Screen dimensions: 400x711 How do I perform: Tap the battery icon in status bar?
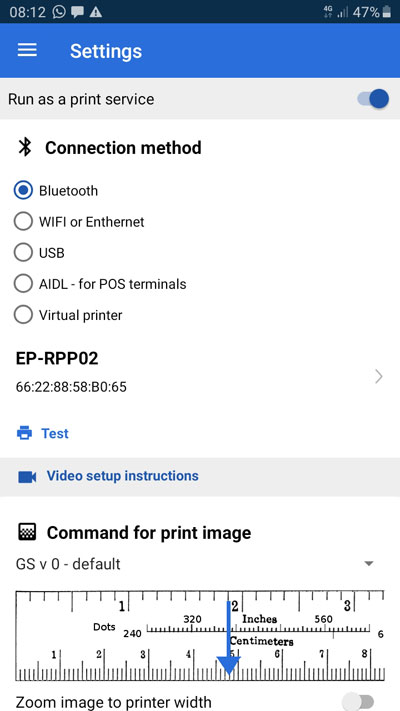click(x=386, y=12)
